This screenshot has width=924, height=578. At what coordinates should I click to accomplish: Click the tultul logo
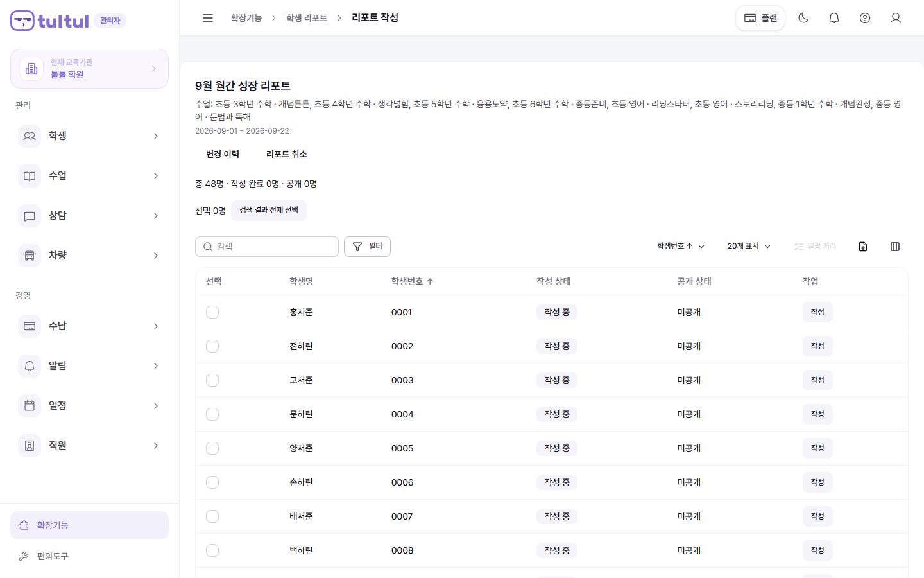(50, 21)
